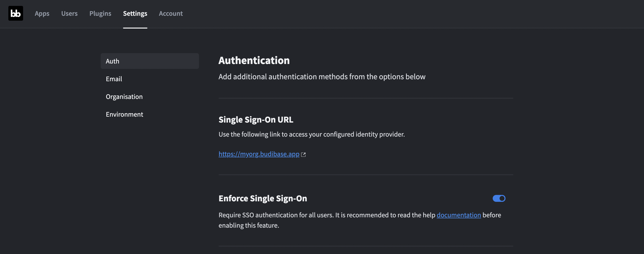Click the "Add additional authentication methods" subtitle
Viewport: 644px width, 254px height.
pos(322,77)
